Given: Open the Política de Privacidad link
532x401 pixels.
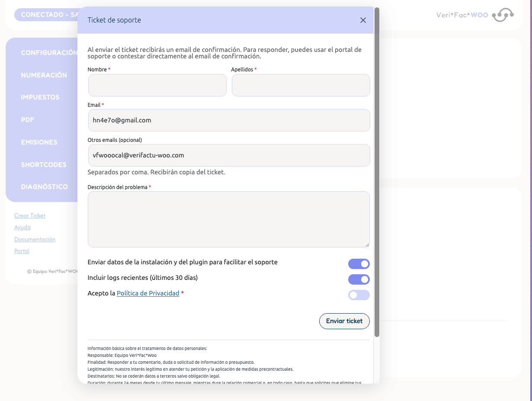Looking at the screenshot, I should click(x=148, y=293).
